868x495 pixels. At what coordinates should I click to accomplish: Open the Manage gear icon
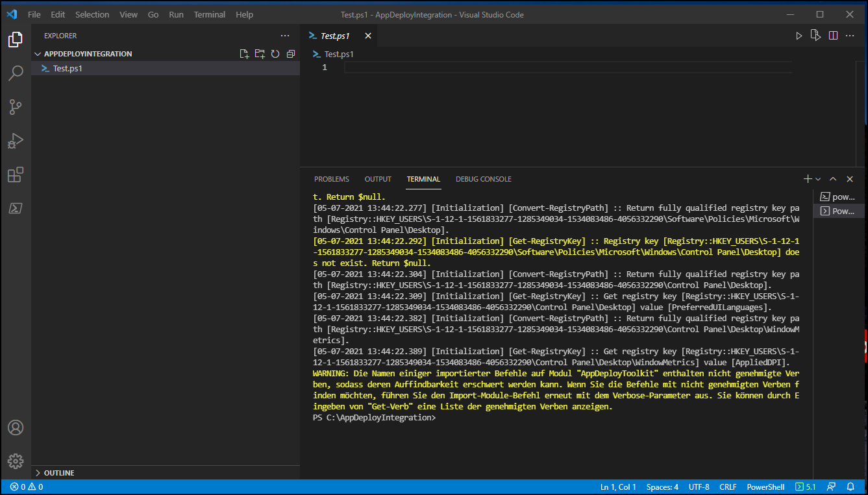pyautogui.click(x=16, y=461)
